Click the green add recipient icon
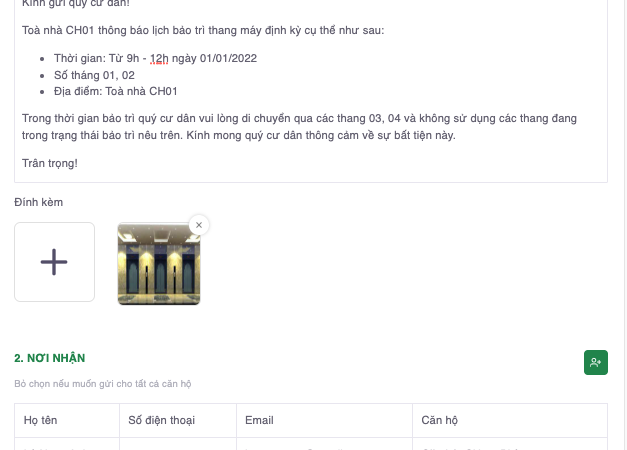 (596, 362)
